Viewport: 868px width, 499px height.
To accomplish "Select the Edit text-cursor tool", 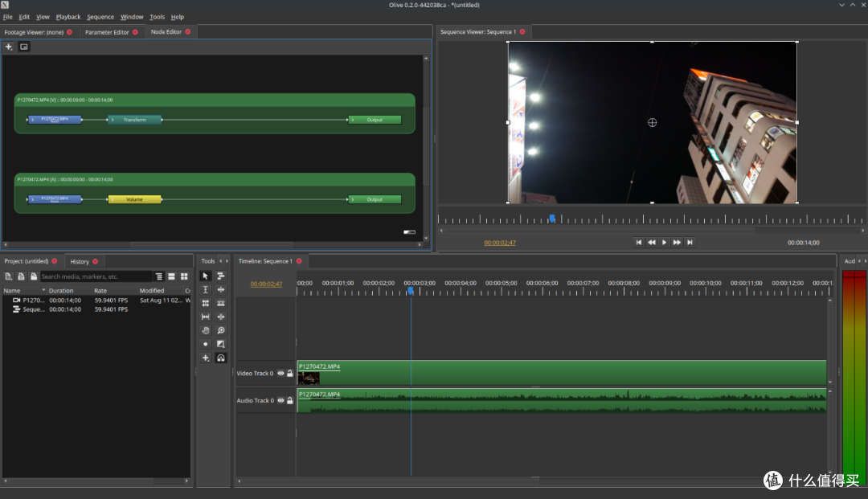I will (x=206, y=290).
